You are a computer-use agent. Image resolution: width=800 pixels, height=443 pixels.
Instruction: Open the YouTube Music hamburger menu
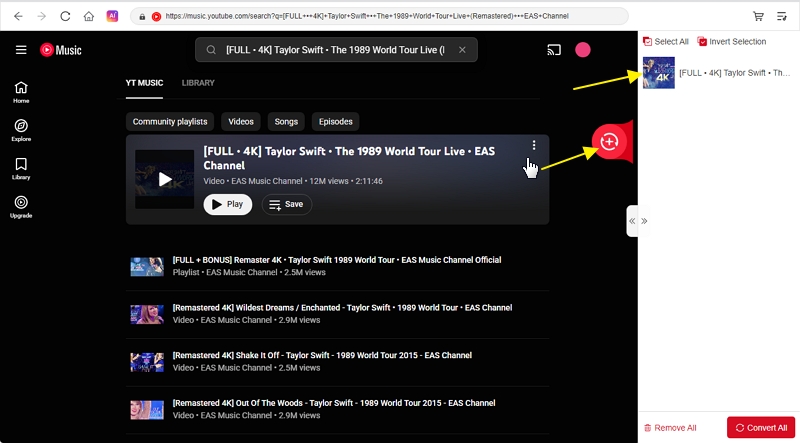pos(21,50)
